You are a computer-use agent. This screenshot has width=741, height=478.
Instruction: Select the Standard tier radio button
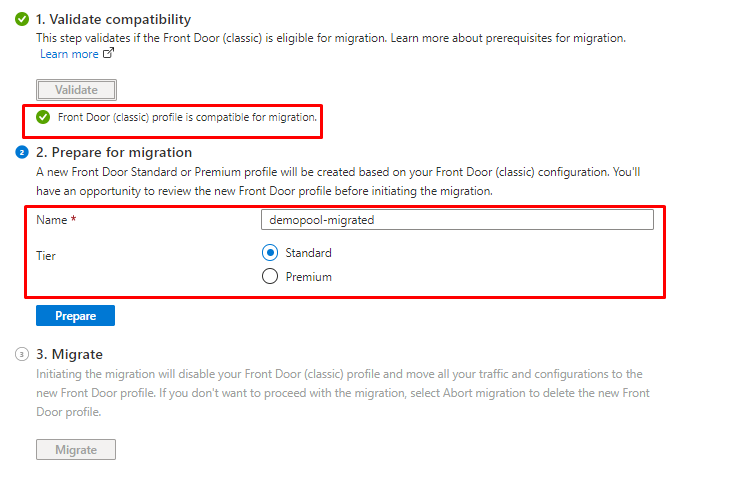269,253
